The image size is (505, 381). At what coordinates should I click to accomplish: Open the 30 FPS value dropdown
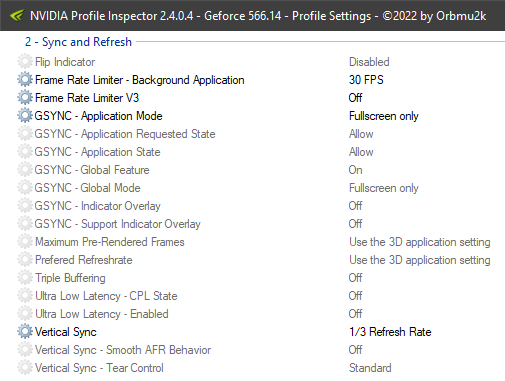point(366,80)
